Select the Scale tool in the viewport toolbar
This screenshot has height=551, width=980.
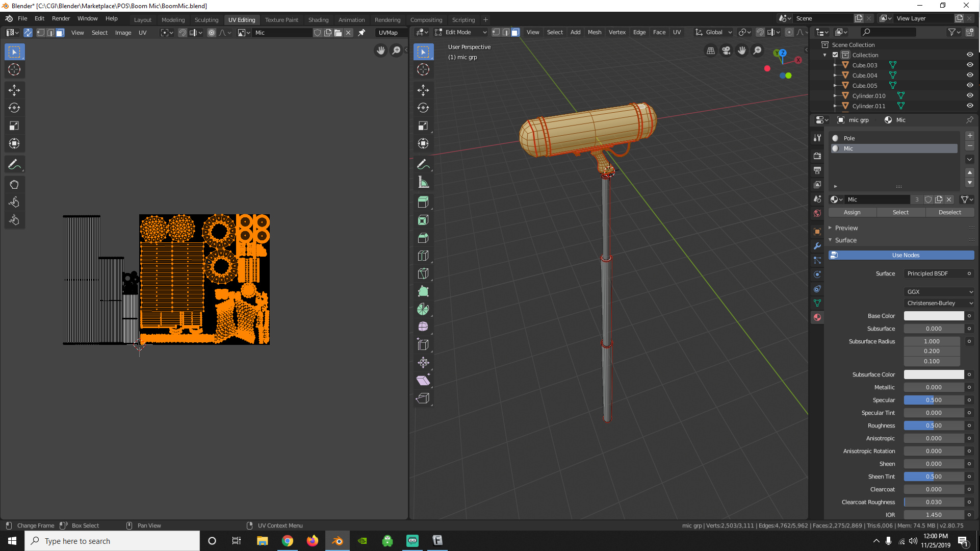423,126
